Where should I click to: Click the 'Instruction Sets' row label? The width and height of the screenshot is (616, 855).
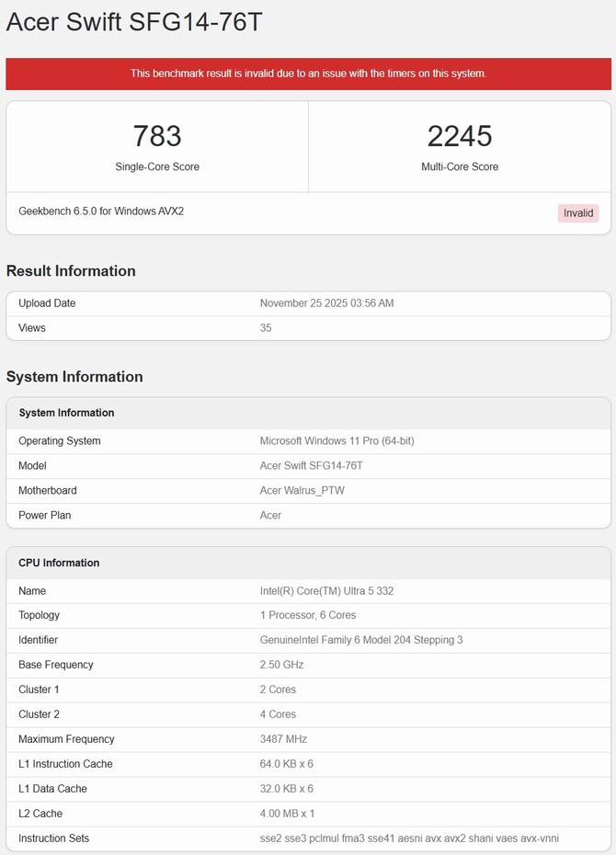53,838
